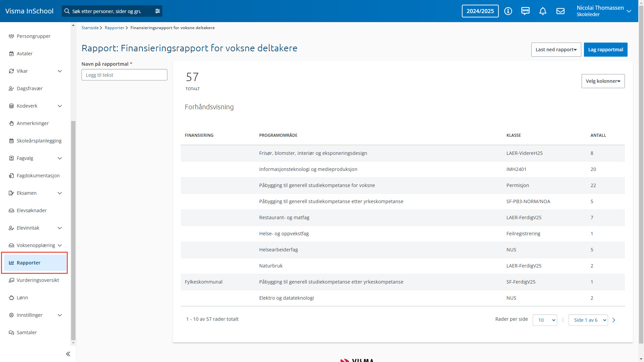Open Skoleårsplanlegging in the sidebar
644x362 pixels.
tap(39, 141)
